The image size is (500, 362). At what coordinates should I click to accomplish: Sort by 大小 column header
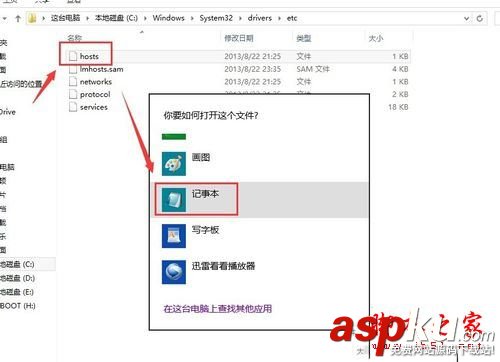tap(375, 38)
